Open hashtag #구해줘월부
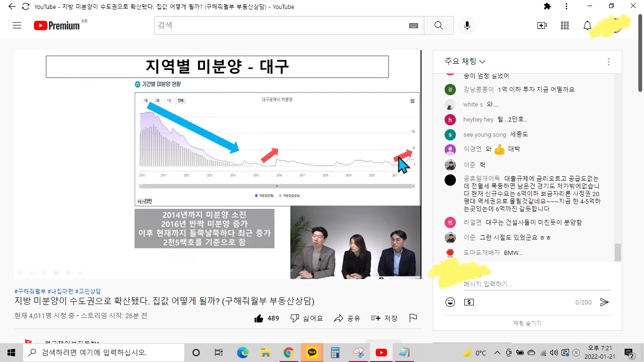 [30, 291]
